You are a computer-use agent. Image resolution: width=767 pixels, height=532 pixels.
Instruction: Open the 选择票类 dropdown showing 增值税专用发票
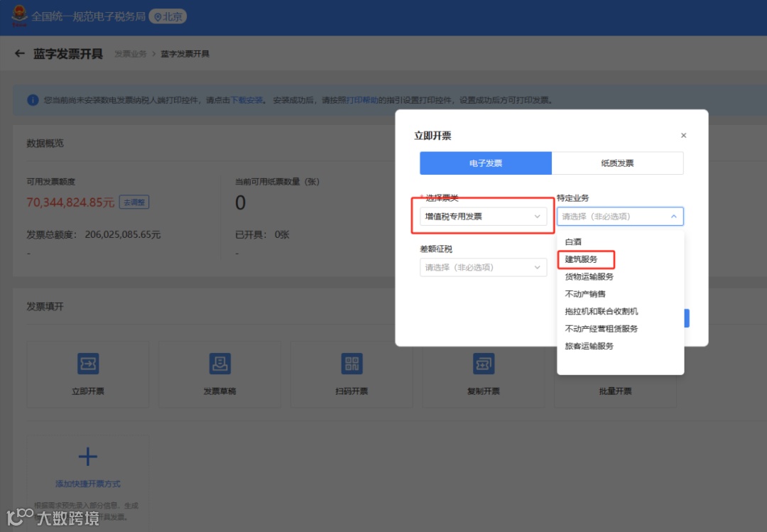(x=484, y=217)
